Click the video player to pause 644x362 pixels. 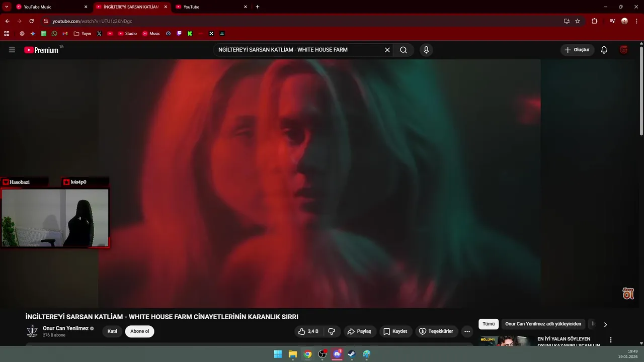pos(319,184)
